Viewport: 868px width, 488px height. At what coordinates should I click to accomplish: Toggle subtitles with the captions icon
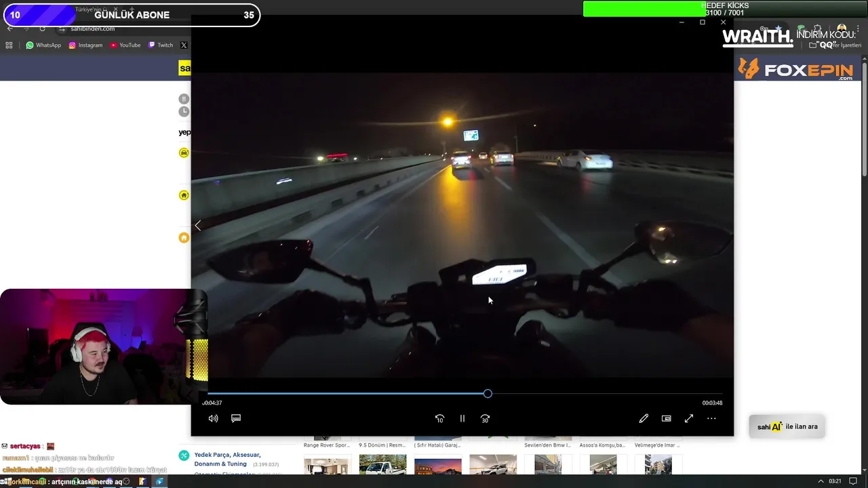coord(236,418)
